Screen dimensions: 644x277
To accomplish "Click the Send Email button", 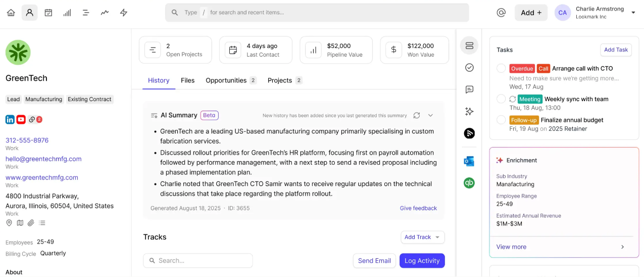I will point(374,261).
